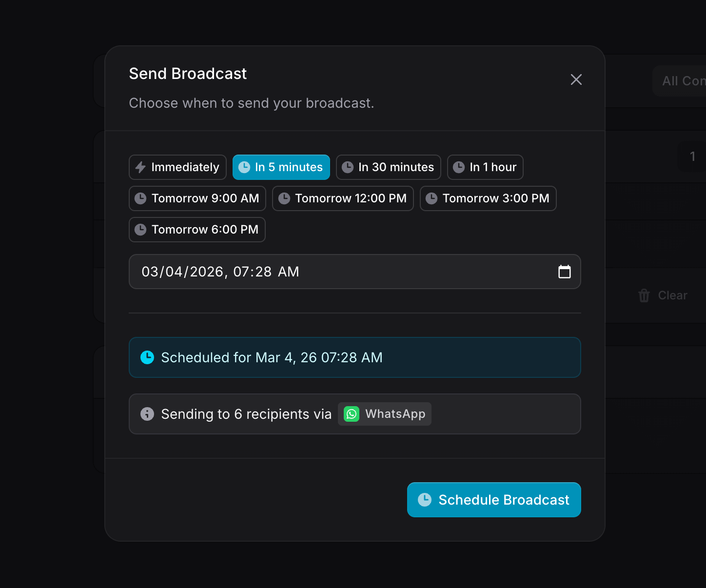The height and width of the screenshot is (588, 706).
Task: Open the calendar icon in the date field
Action: [x=565, y=272]
